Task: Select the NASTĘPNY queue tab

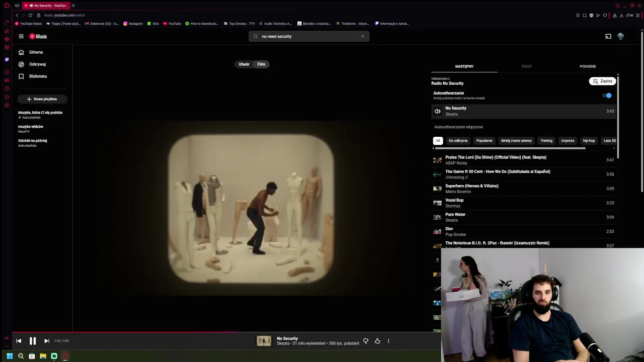Action: coord(464,66)
